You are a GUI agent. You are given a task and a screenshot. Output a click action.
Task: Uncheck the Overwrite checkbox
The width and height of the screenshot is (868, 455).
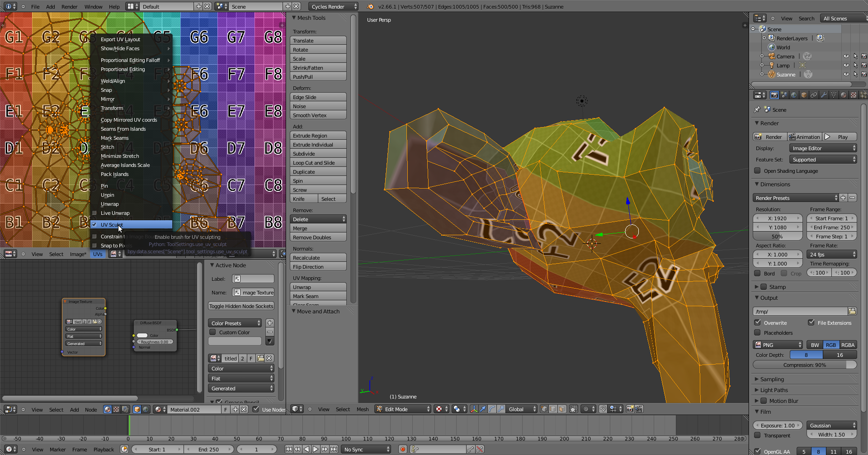757,322
